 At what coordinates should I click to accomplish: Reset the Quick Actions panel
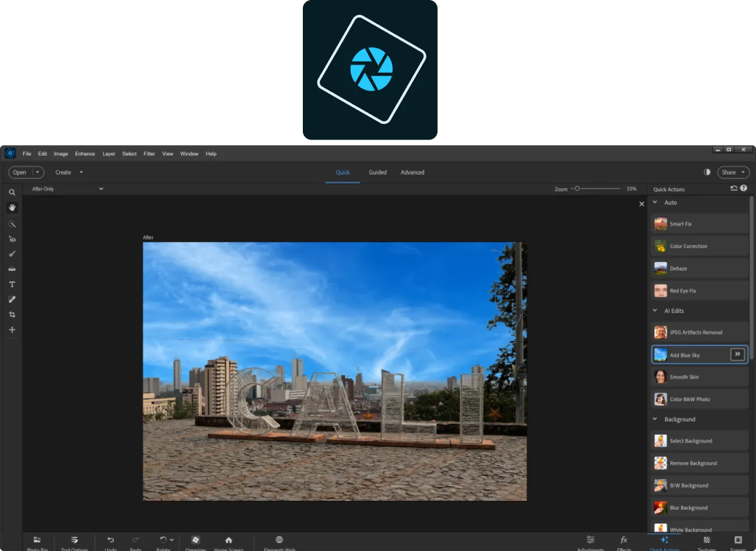click(x=734, y=188)
